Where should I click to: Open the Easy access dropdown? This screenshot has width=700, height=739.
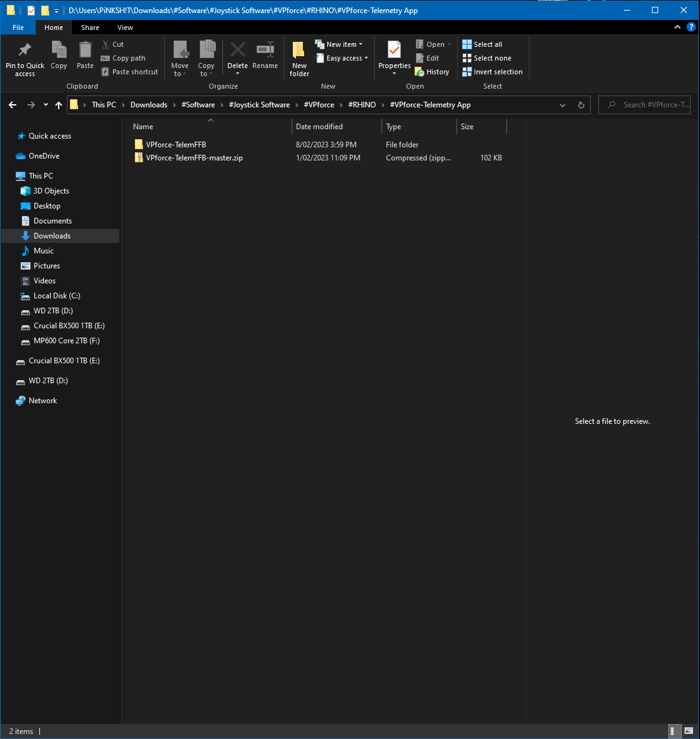pos(342,58)
